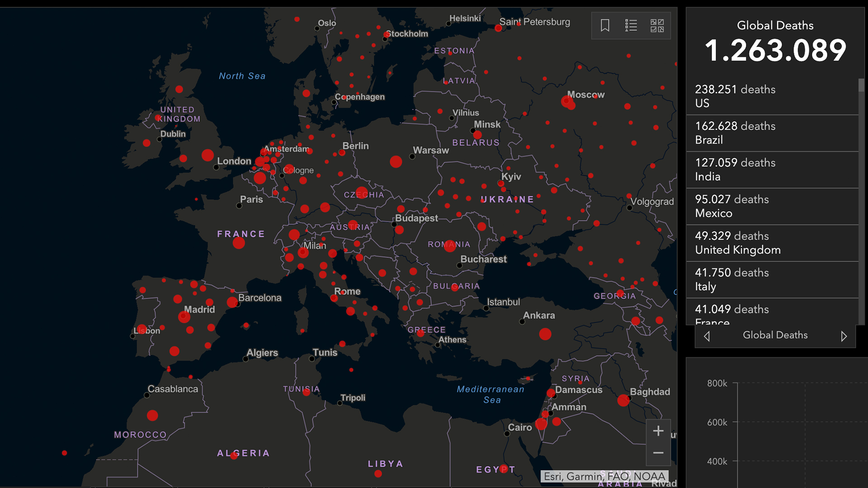Select the United Kingdom 49.329 deaths row
The image size is (868, 488).
coord(772,243)
